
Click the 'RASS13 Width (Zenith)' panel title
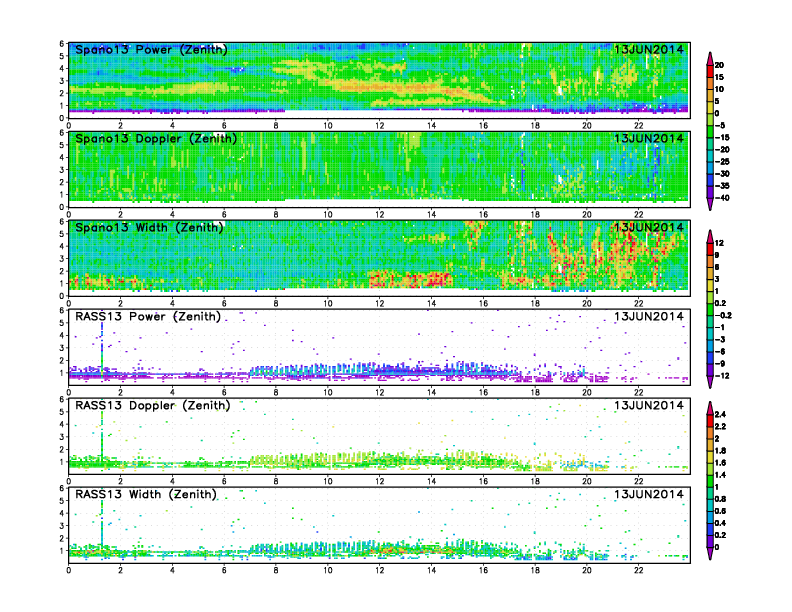pyautogui.click(x=145, y=494)
